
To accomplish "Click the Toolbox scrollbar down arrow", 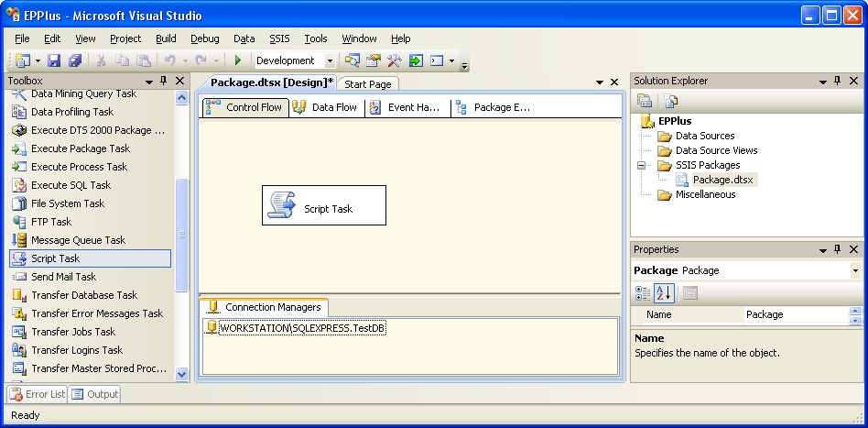I will (x=181, y=374).
